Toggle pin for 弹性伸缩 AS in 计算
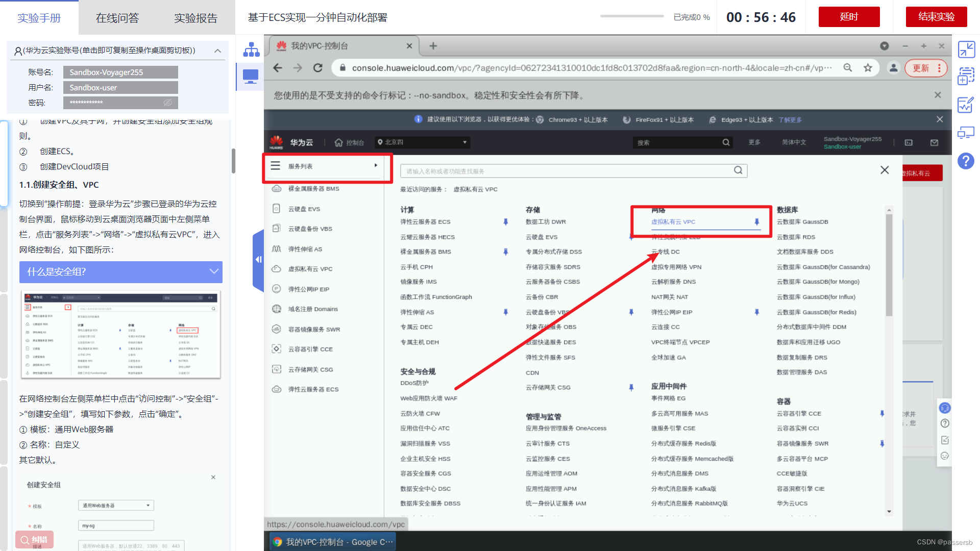Screen dimensions: 980x551 (x=506, y=312)
